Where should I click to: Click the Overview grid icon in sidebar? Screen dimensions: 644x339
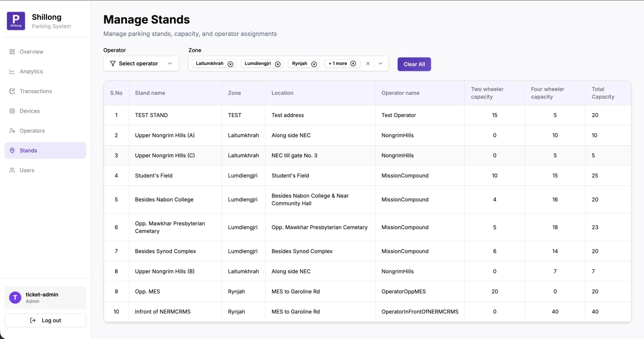pyautogui.click(x=12, y=52)
